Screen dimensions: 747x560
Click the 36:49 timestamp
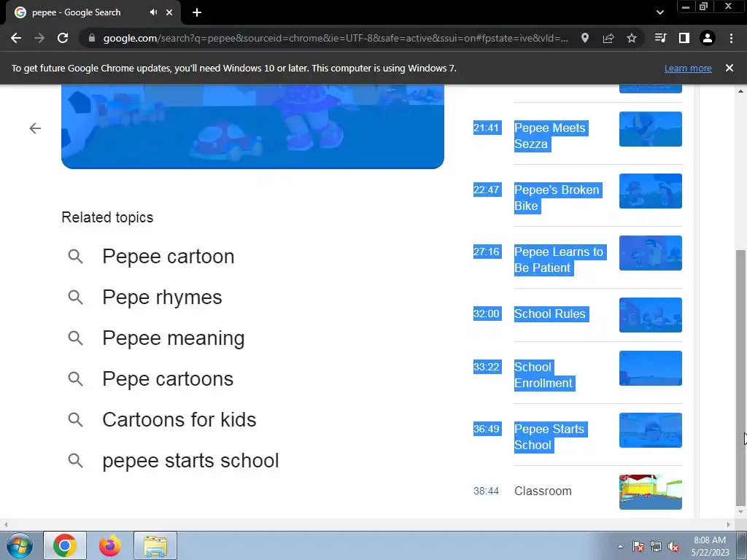pos(487,429)
